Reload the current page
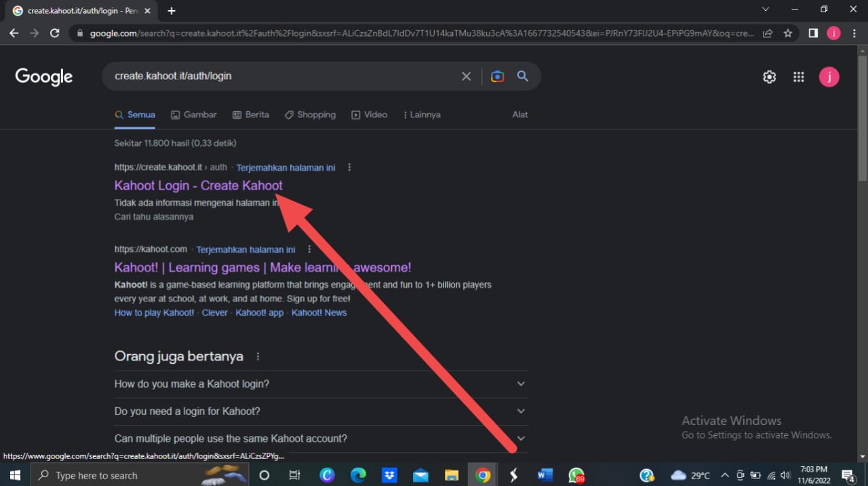 tap(56, 33)
